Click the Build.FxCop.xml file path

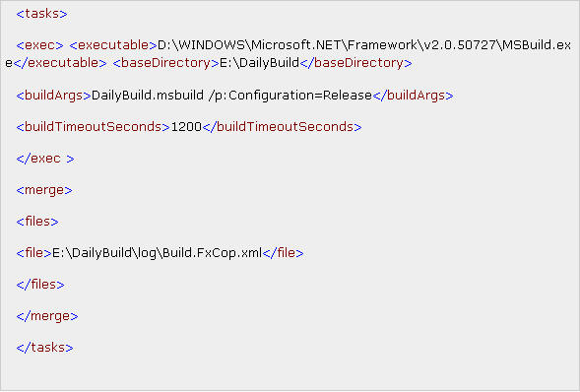coord(157,253)
